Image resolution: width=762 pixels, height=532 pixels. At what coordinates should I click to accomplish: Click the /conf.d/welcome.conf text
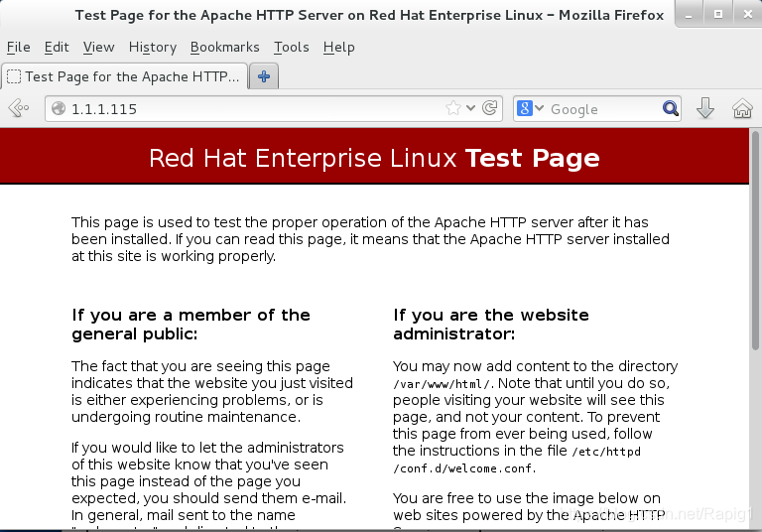pyautogui.click(x=464, y=468)
